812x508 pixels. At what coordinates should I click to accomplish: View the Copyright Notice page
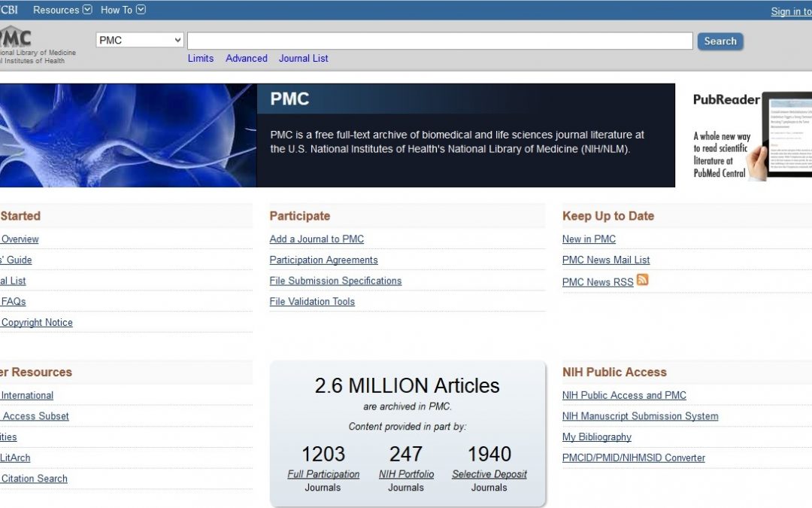point(37,322)
